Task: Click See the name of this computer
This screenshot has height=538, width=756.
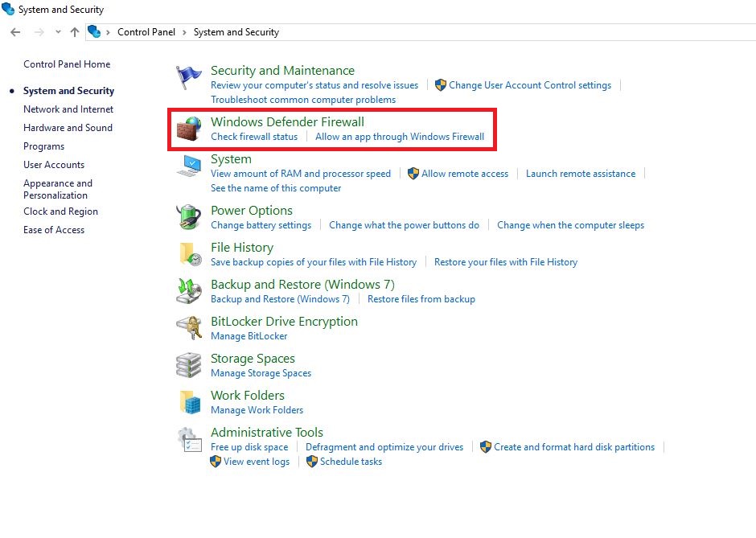Action: (276, 188)
